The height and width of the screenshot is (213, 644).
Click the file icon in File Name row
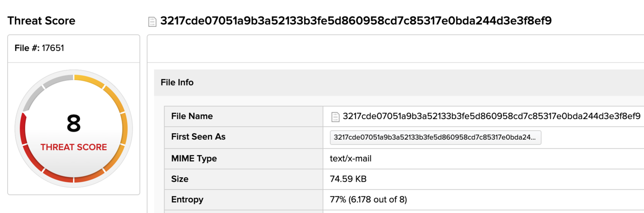tap(335, 117)
